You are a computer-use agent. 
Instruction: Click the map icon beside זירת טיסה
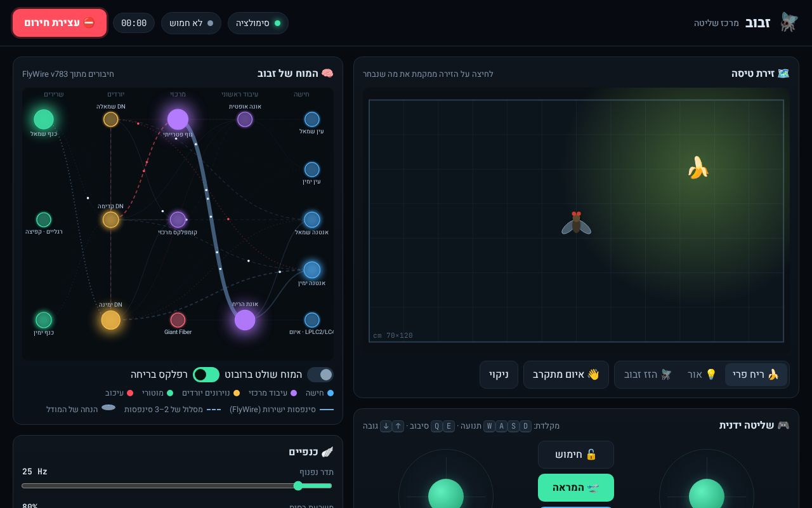[783, 74]
